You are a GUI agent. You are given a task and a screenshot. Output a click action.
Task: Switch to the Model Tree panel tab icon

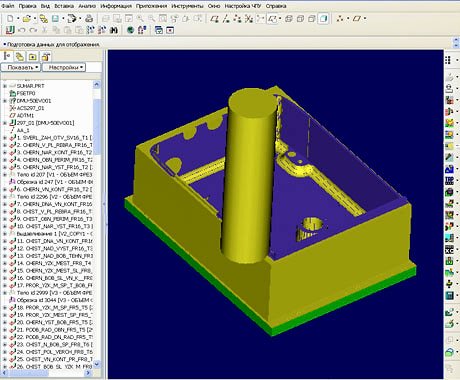click(7, 56)
